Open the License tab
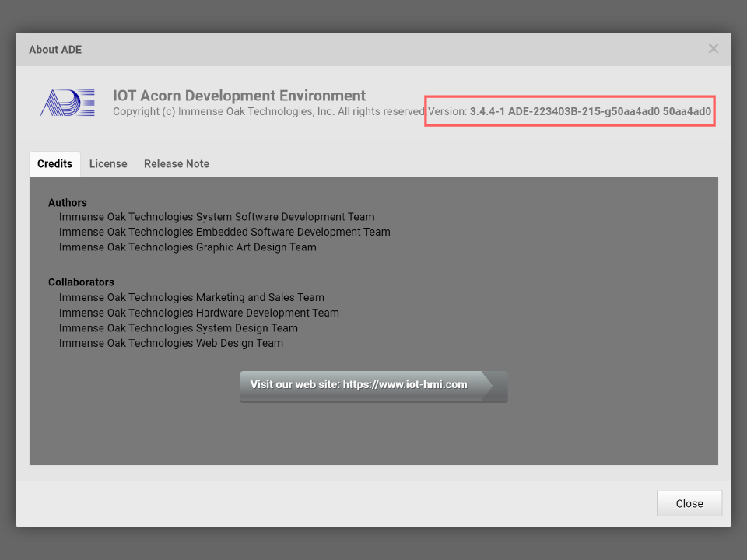Image resolution: width=747 pixels, height=560 pixels. 108,164
